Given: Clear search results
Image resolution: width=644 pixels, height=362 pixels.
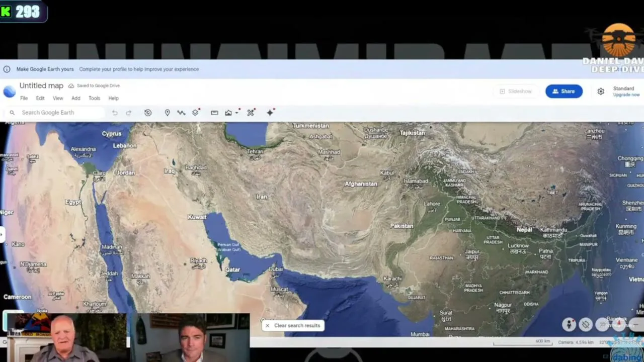Looking at the screenshot, I should pyautogui.click(x=292, y=325).
